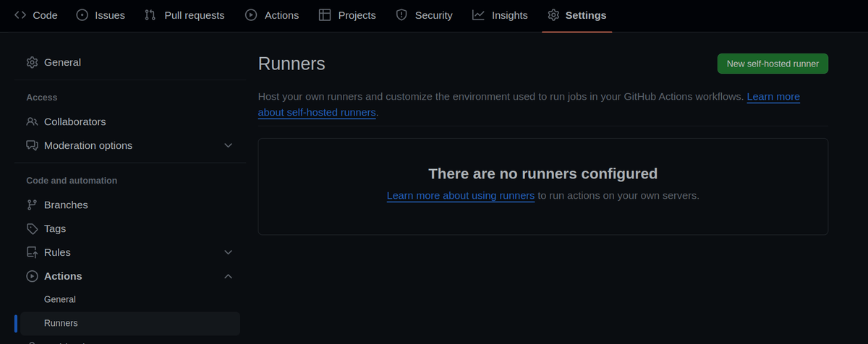The height and width of the screenshot is (344, 868).
Task: Expand Moderation options chevron
Action: pos(229,145)
